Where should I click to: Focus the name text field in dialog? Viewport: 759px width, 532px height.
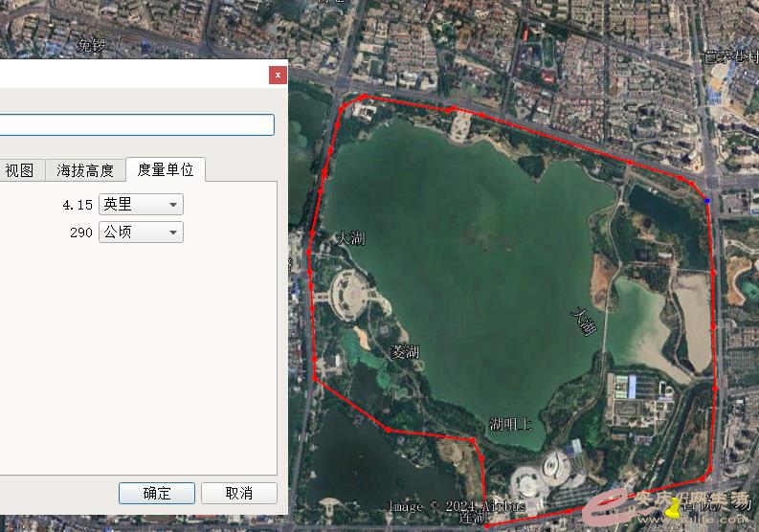tap(136, 125)
